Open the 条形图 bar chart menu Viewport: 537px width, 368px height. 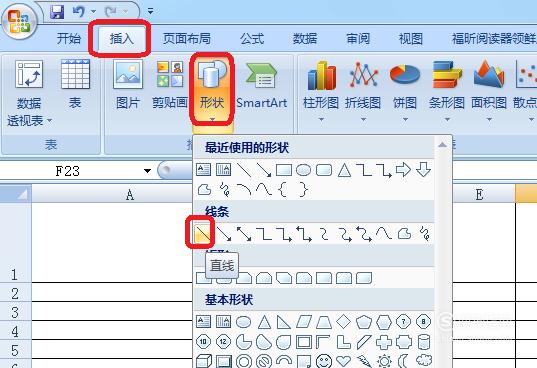pos(447,91)
